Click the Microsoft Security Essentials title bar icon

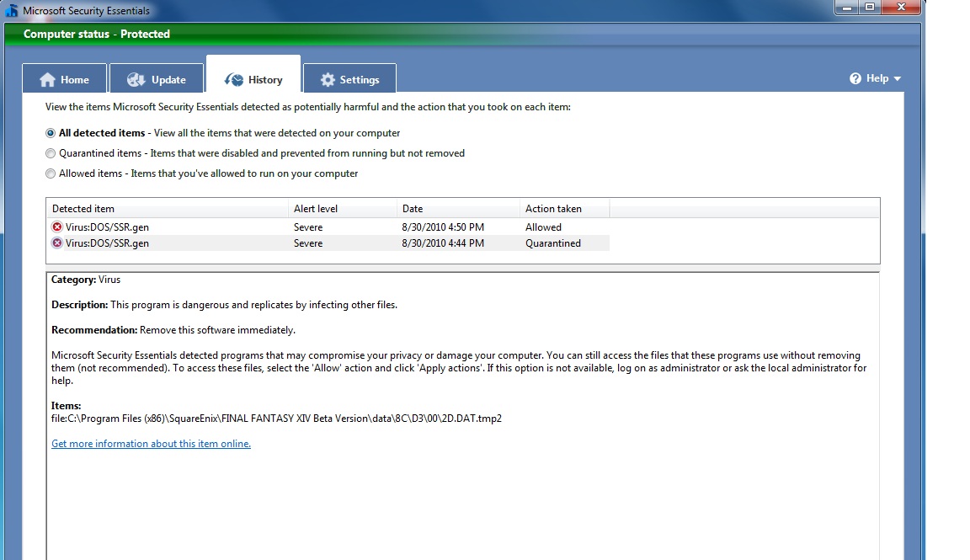tap(11, 10)
